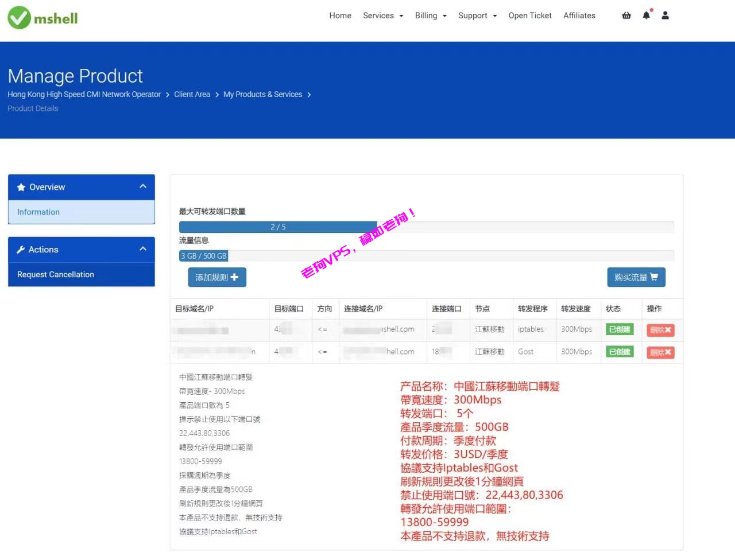This screenshot has width=735, height=560.
Task: Delete the Gost forwarding rule
Action: coord(660,352)
